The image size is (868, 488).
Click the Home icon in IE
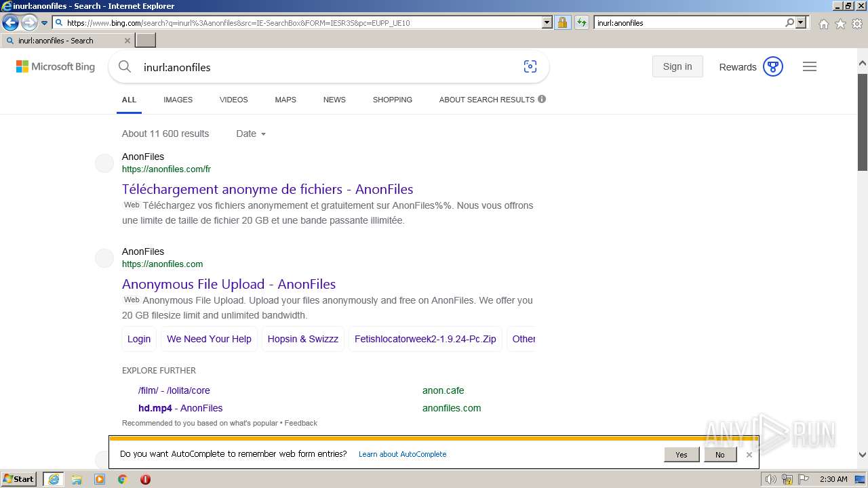(x=823, y=24)
